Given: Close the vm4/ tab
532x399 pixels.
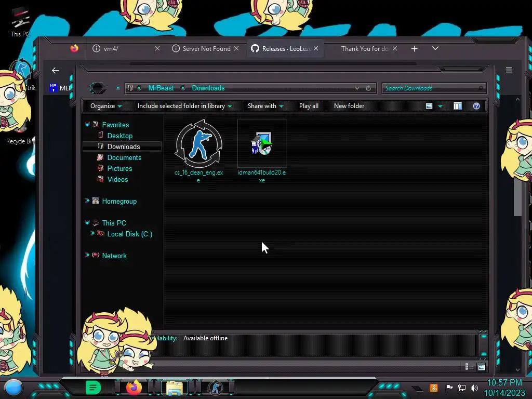Looking at the screenshot, I should [x=157, y=48].
